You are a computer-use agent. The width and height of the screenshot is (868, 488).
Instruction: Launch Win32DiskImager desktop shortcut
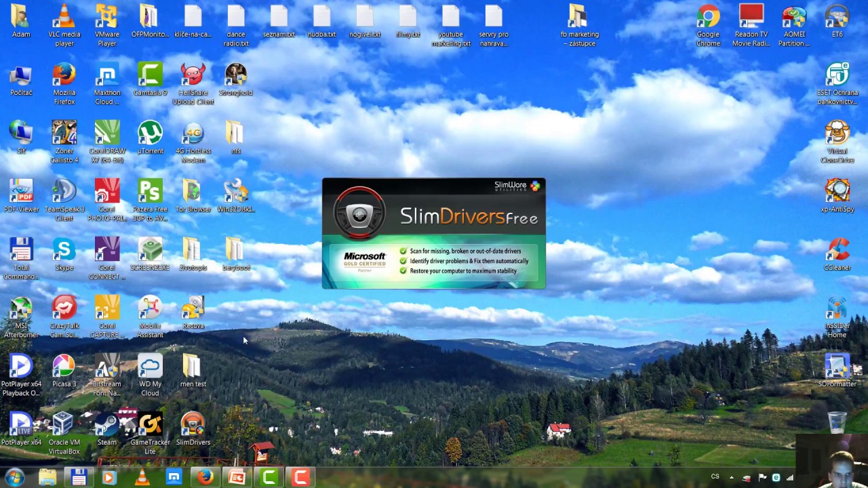236,197
